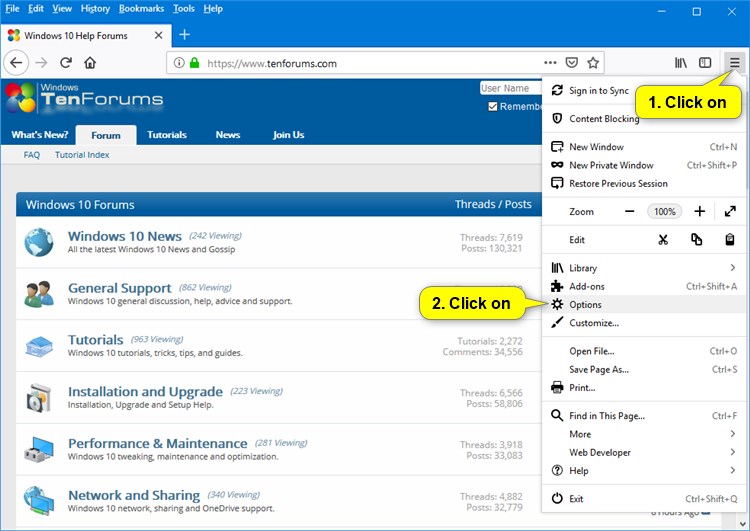Image resolution: width=750 pixels, height=531 pixels.
Task: Expand the More submenu
Action: 644,434
